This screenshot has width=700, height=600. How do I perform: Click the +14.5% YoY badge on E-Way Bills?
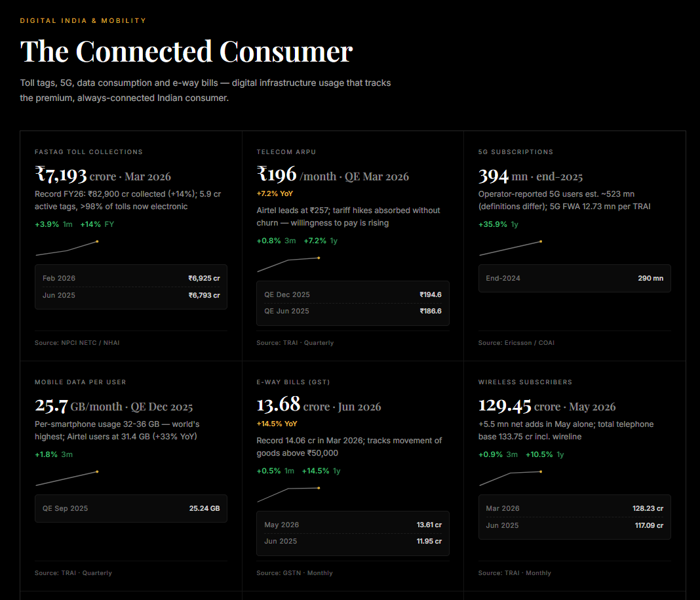(277, 424)
